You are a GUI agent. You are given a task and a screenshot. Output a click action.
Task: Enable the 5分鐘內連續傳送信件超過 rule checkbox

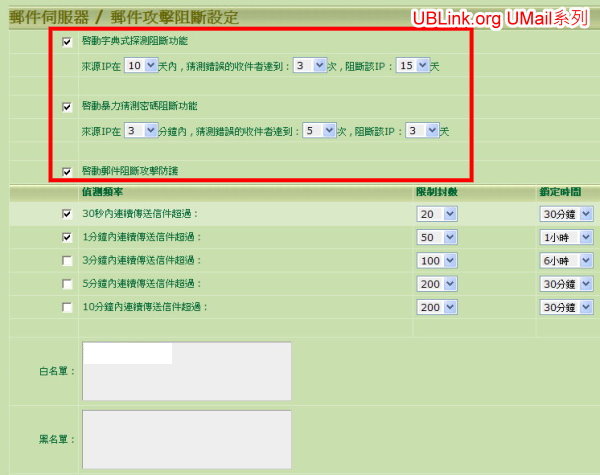(x=67, y=283)
